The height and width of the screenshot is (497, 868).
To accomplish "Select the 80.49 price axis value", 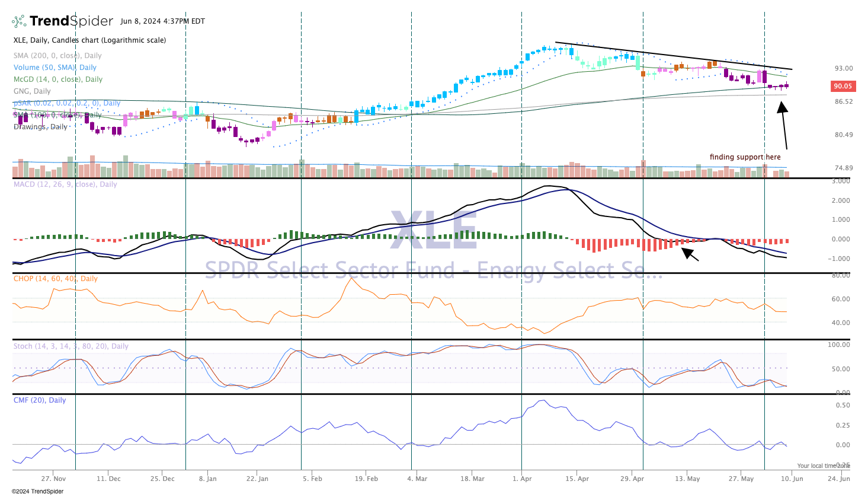I will click(x=844, y=135).
